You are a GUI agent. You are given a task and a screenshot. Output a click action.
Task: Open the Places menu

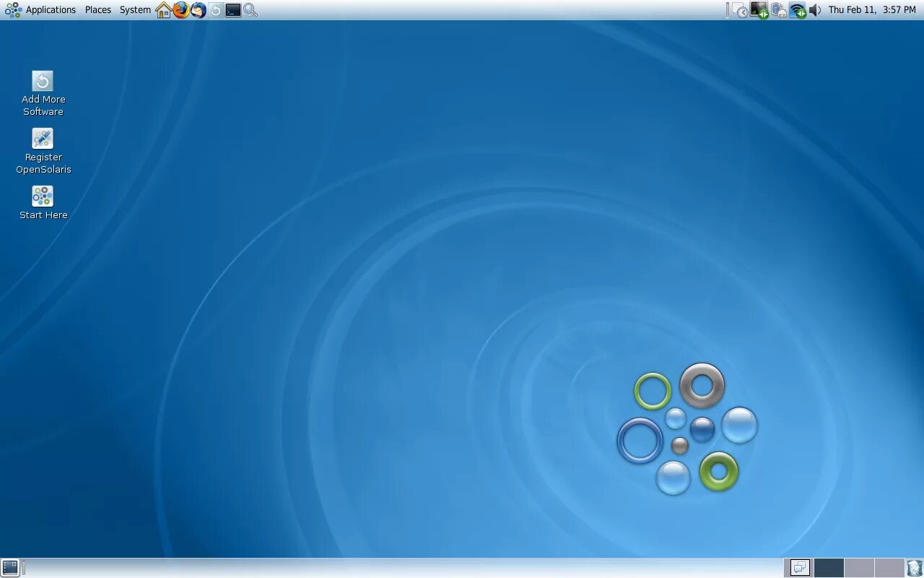pyautogui.click(x=98, y=10)
